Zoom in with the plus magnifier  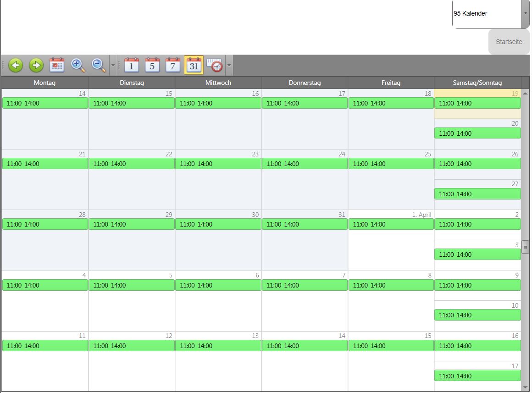pos(78,66)
